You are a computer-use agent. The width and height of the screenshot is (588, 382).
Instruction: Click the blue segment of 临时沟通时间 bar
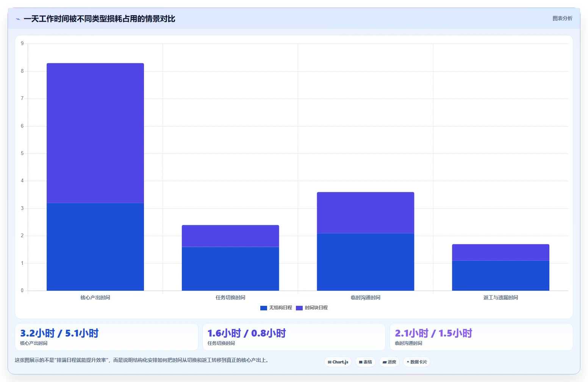point(366,262)
